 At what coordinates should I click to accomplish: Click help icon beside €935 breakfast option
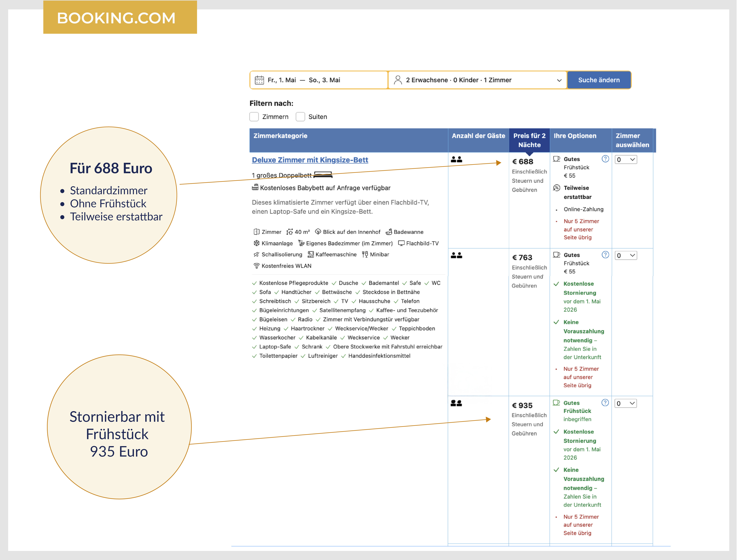605,403
